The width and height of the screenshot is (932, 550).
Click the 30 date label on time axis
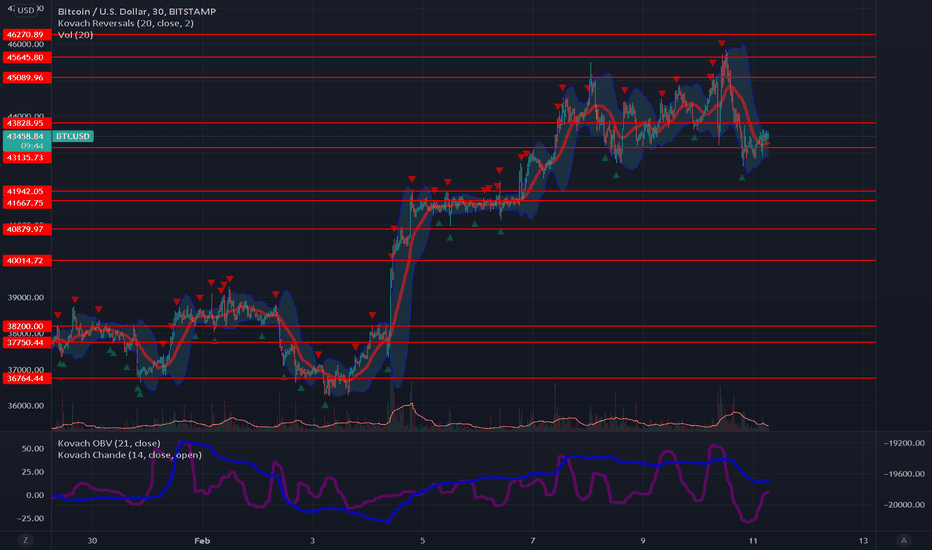pos(92,540)
